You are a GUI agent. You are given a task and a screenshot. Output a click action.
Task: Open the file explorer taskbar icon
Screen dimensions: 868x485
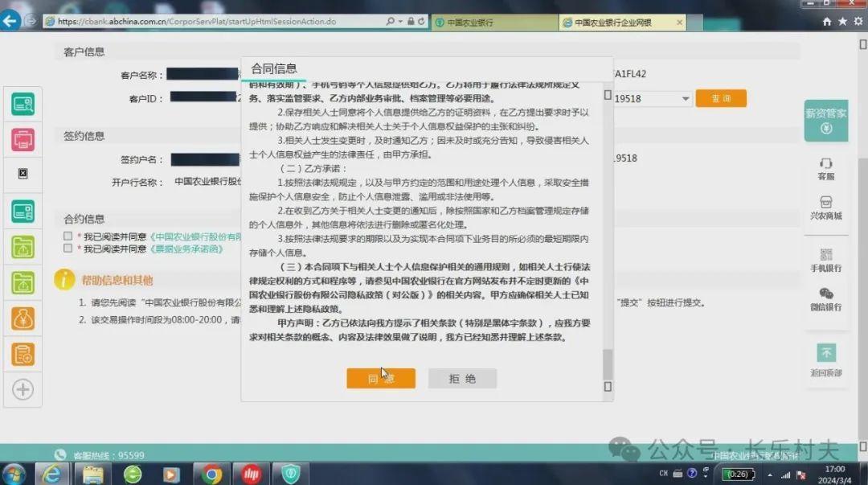93,474
